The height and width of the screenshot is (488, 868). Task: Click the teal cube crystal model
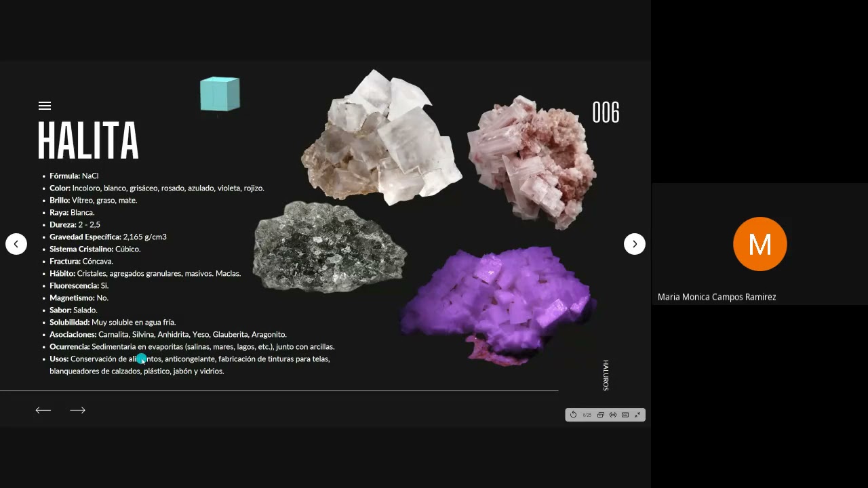[x=220, y=94]
